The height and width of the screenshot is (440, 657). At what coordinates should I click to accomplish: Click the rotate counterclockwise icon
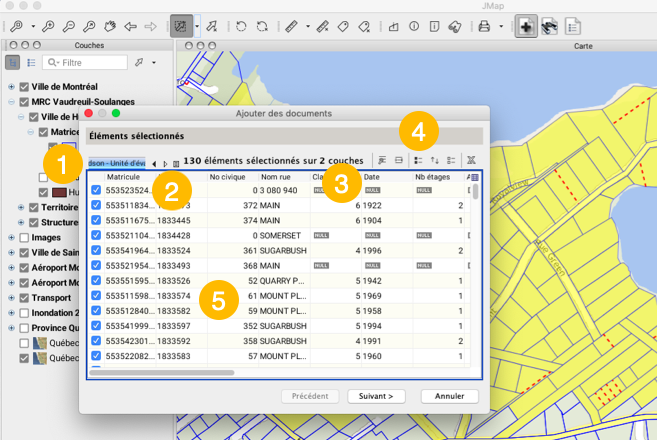(241, 26)
